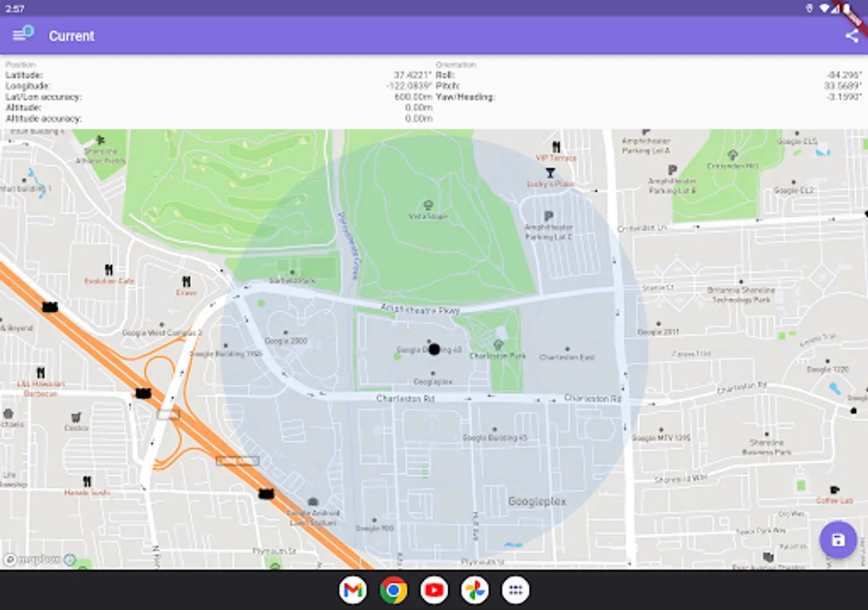Click the 'Google 2000' map label

[285, 341]
